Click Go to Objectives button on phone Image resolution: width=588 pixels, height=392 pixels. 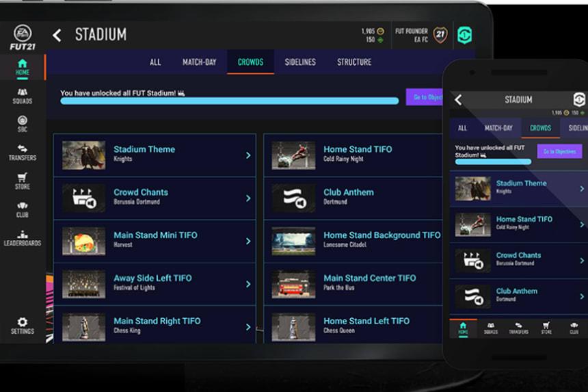pyautogui.click(x=559, y=151)
